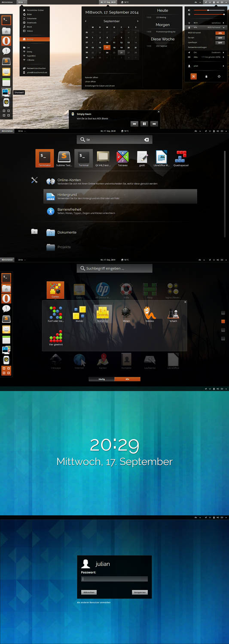
Task: Expand the Ort location row
Action: pos(206,52)
